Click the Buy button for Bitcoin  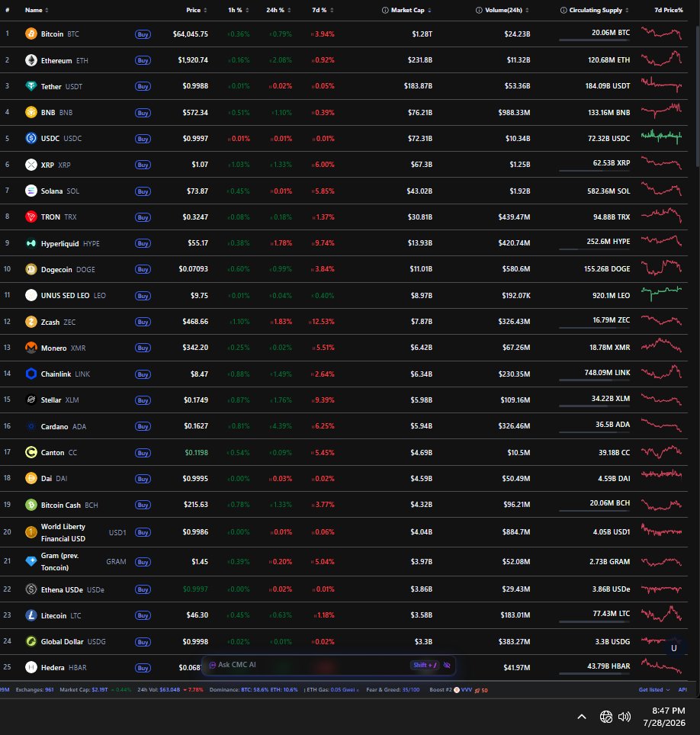click(143, 34)
